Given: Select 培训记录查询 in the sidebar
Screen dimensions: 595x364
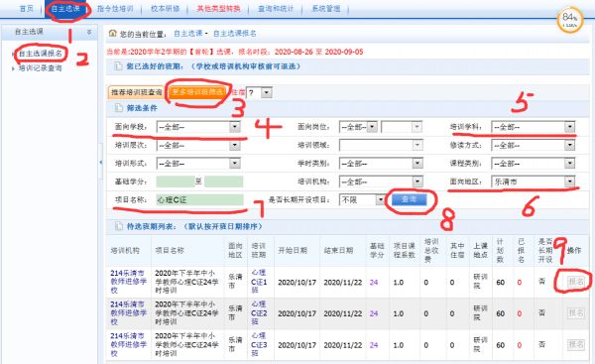Looking at the screenshot, I should (x=41, y=68).
